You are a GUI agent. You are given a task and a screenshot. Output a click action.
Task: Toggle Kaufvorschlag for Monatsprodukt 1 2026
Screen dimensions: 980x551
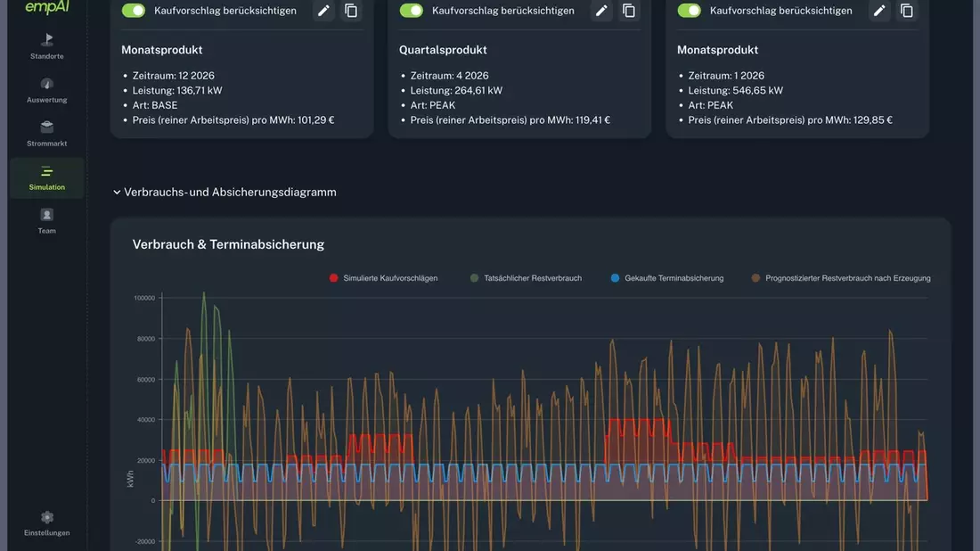[690, 11]
